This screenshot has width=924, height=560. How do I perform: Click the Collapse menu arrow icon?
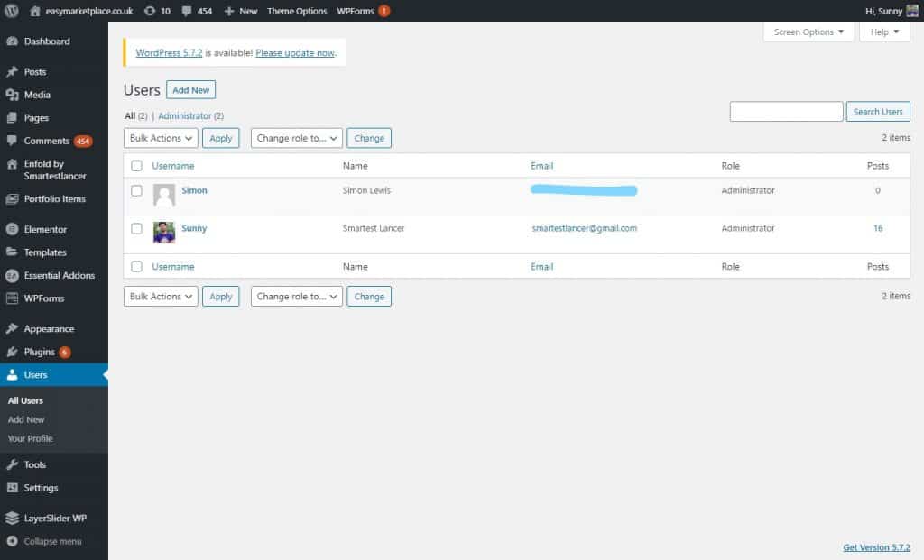tap(12, 541)
